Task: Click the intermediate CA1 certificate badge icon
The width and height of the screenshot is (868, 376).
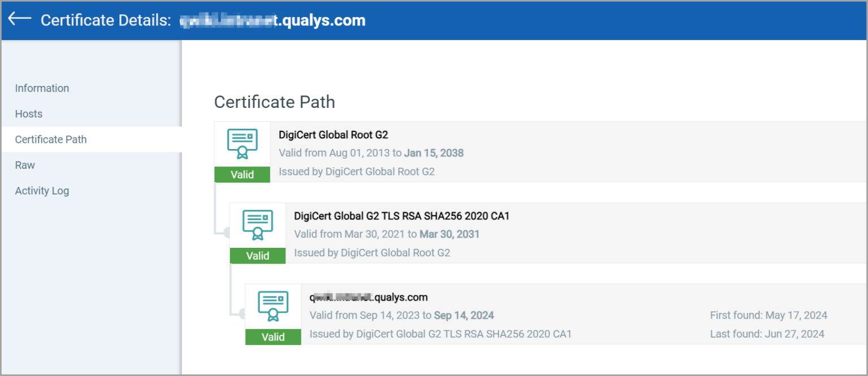Action: 257,225
